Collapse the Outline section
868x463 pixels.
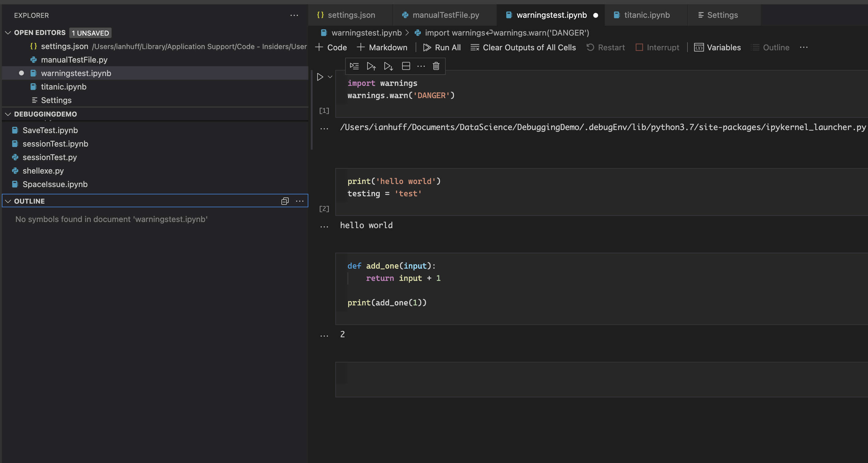8,201
